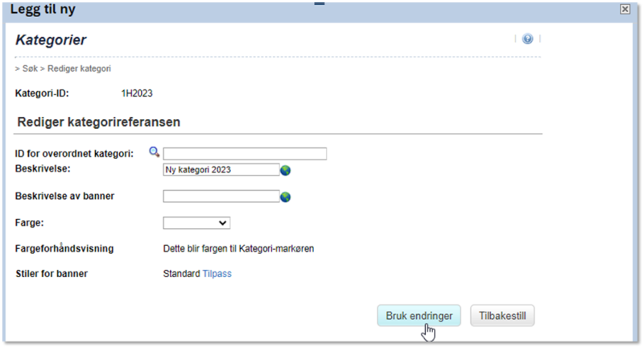
Task: Open the help question mark icon
Action: pos(527,39)
